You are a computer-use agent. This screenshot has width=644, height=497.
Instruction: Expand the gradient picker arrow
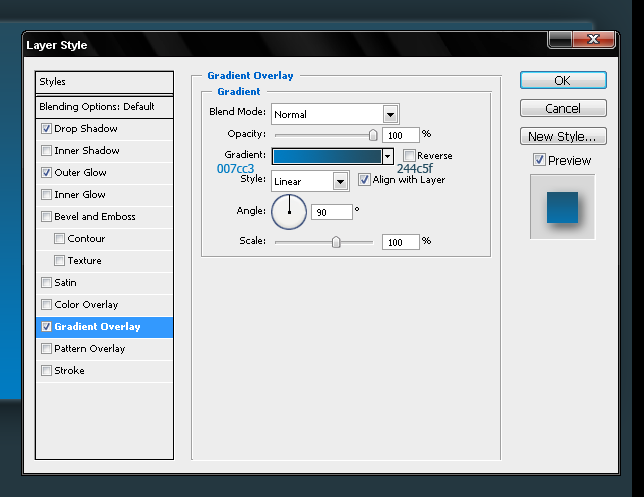387,156
